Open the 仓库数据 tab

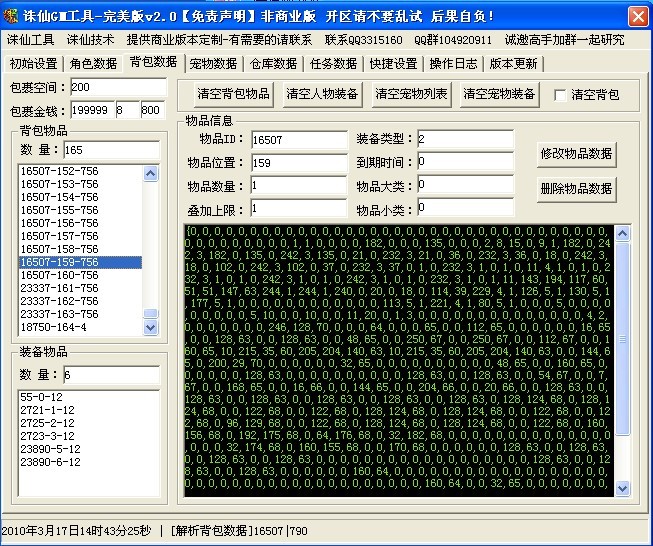click(x=273, y=64)
